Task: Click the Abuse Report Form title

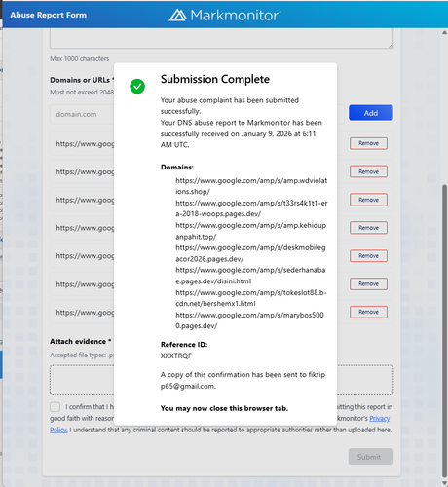Action: coord(49,15)
